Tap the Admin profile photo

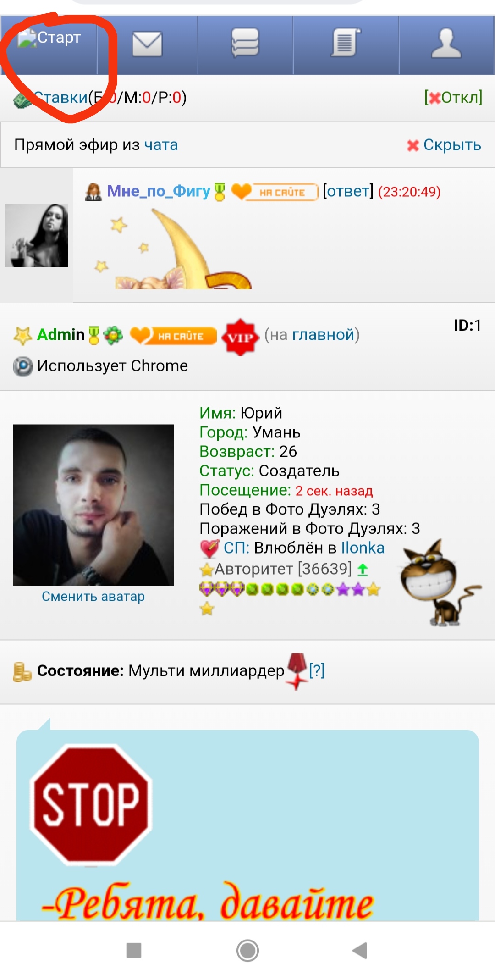[x=93, y=505]
